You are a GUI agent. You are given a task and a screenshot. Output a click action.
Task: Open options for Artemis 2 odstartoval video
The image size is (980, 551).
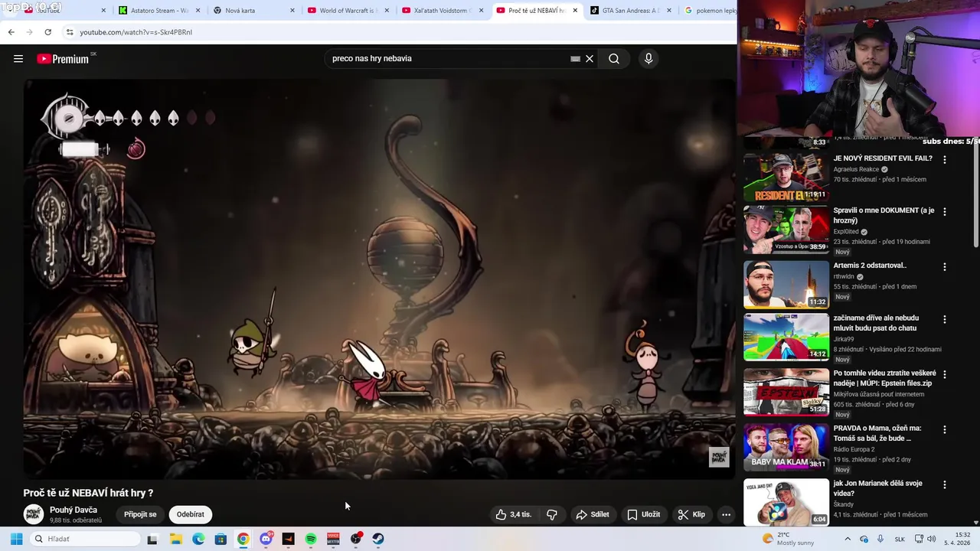[945, 267]
